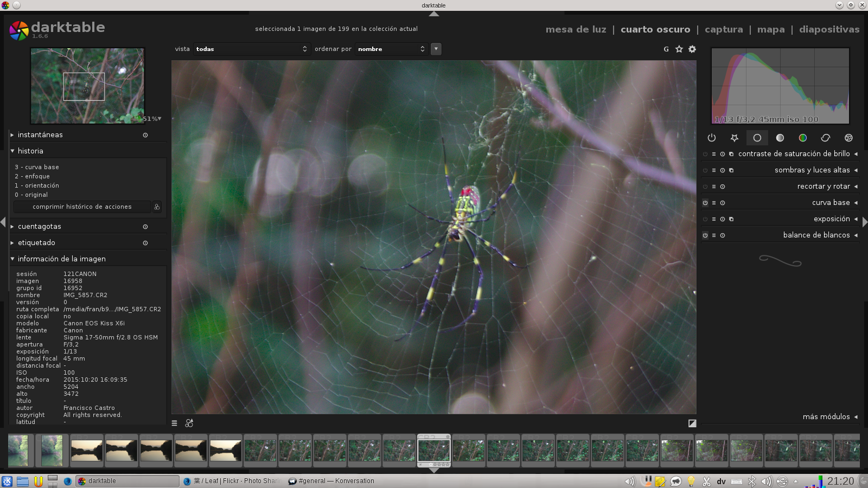Collapse the top panel arrow
Image resolution: width=868 pixels, height=488 pixels.
pyautogui.click(x=434, y=14)
